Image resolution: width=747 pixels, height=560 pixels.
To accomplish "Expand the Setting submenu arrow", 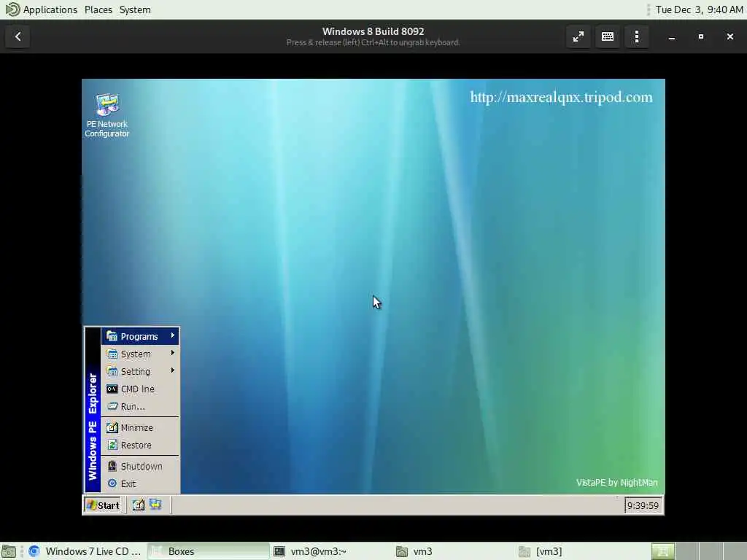I will pos(172,370).
